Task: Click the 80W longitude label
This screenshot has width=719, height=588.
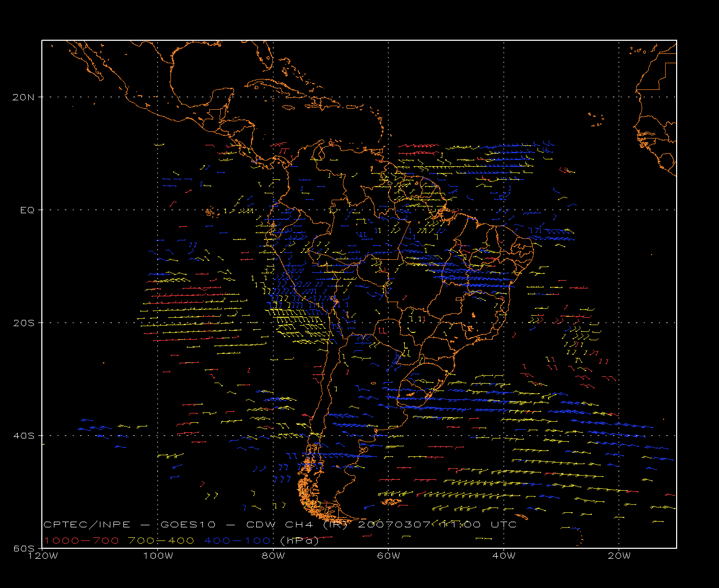Action: 273,556
